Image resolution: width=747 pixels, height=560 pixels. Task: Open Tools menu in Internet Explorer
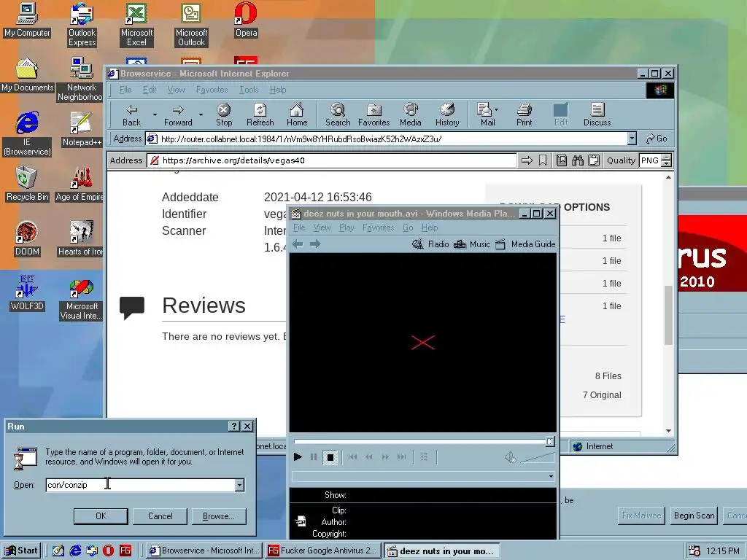tap(249, 90)
